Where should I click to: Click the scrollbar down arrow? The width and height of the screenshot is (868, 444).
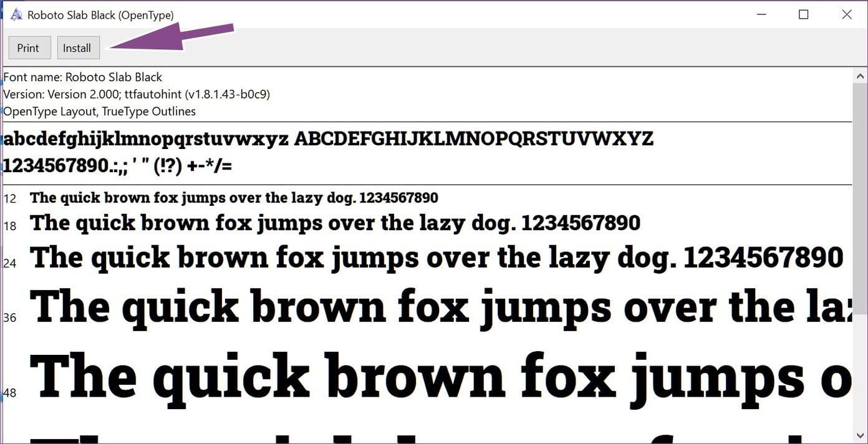coord(859,435)
